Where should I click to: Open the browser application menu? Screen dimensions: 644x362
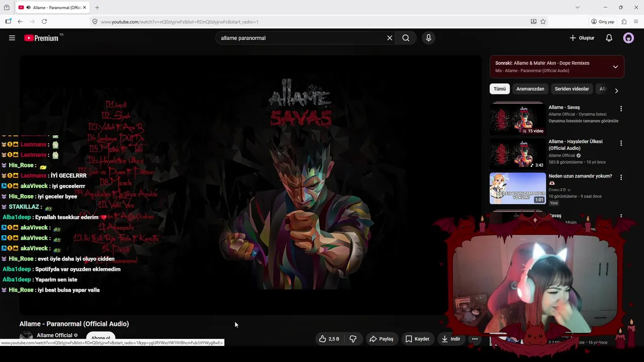tap(636, 22)
